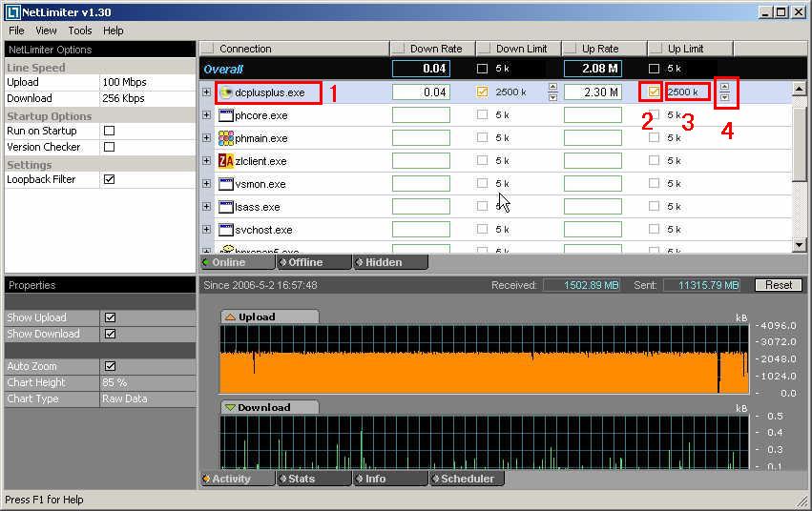Enable zlclient.exe up limit checkbox
Screen dimensions: 812x511
(x=654, y=160)
